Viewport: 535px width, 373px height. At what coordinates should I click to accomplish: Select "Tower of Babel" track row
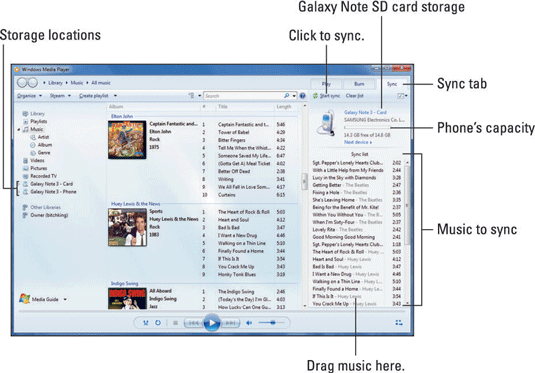244,132
